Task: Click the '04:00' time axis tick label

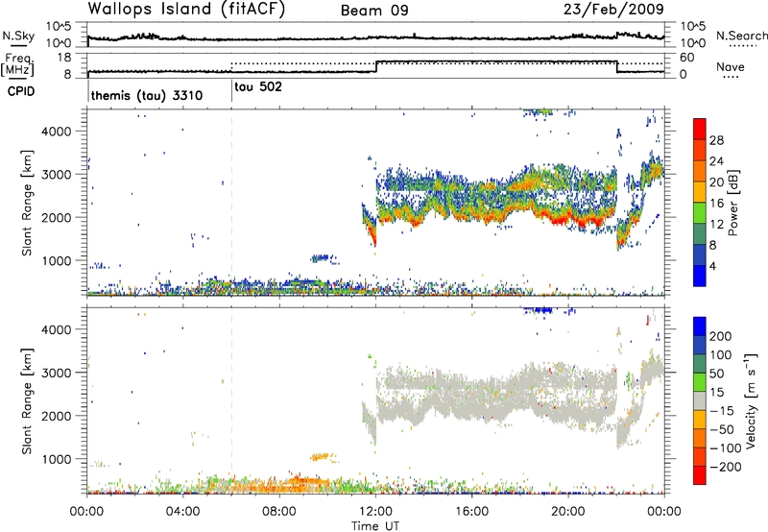Action: coord(183,512)
